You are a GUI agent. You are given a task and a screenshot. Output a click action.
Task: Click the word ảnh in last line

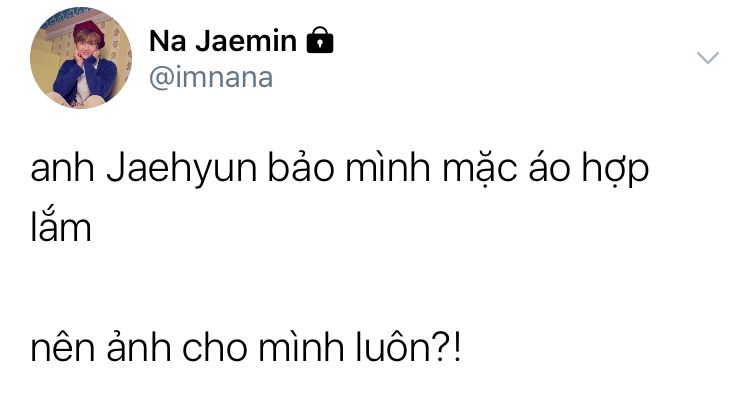coord(139,344)
